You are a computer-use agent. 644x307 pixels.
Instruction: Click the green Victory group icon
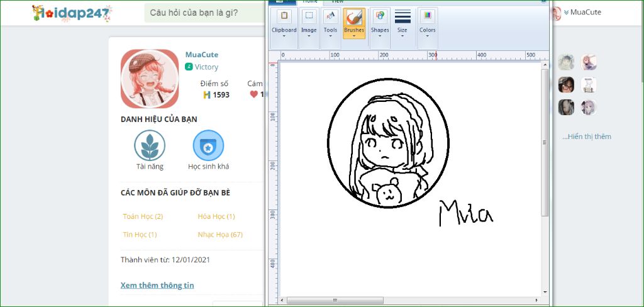tap(189, 67)
